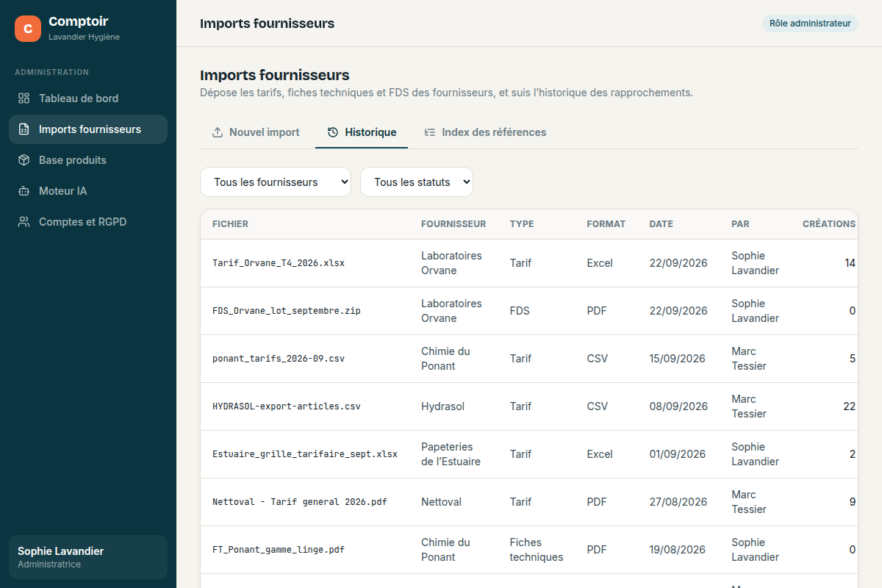Viewport: 882px width, 588px height.
Task: Open Base produits in the sidebar
Action: tap(88, 160)
